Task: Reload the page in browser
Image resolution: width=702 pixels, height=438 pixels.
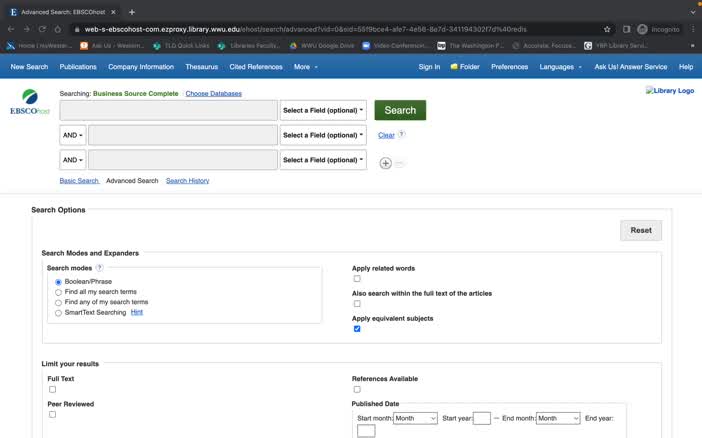Action: (x=44, y=29)
